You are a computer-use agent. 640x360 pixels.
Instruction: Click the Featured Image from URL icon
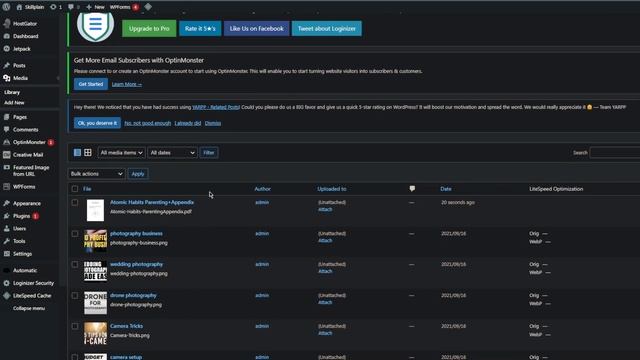(x=7, y=167)
